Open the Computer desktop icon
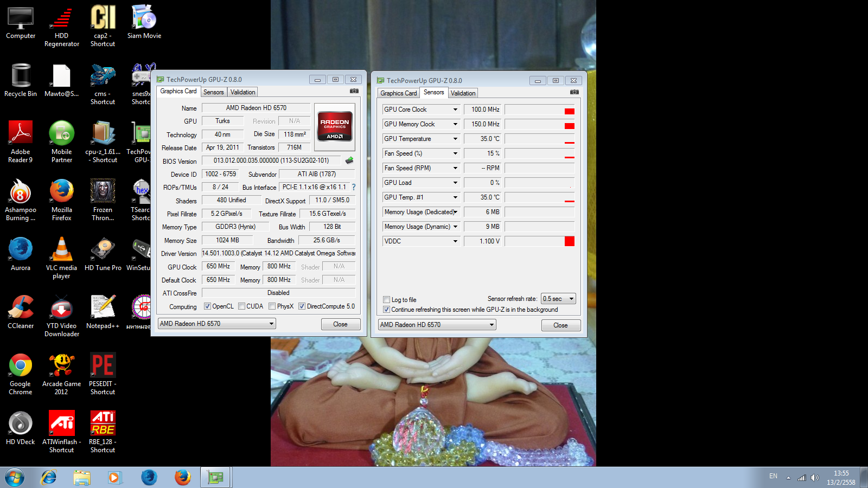 21,23
